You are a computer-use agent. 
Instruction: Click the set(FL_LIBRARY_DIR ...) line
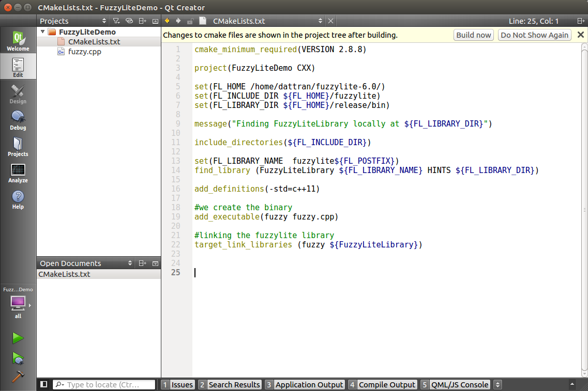292,105
